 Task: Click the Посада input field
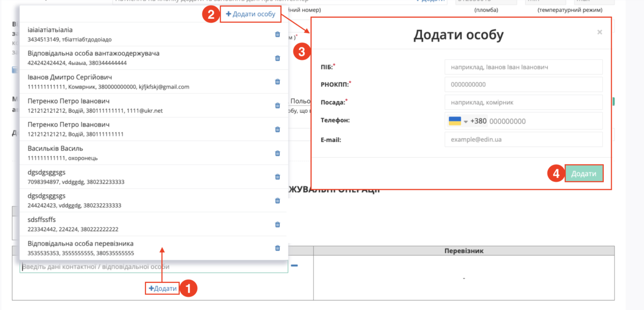point(524,102)
